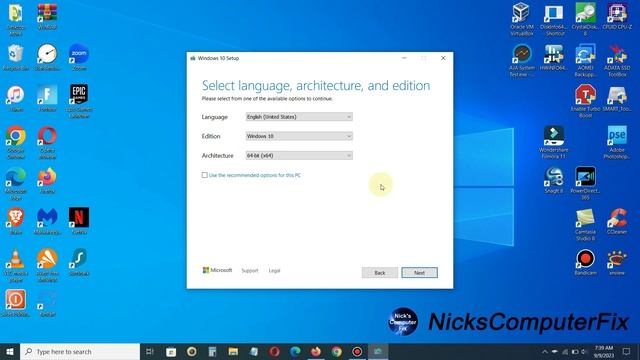
Task: Open the taskbar clock showing 7:39 AM
Action: point(604,351)
